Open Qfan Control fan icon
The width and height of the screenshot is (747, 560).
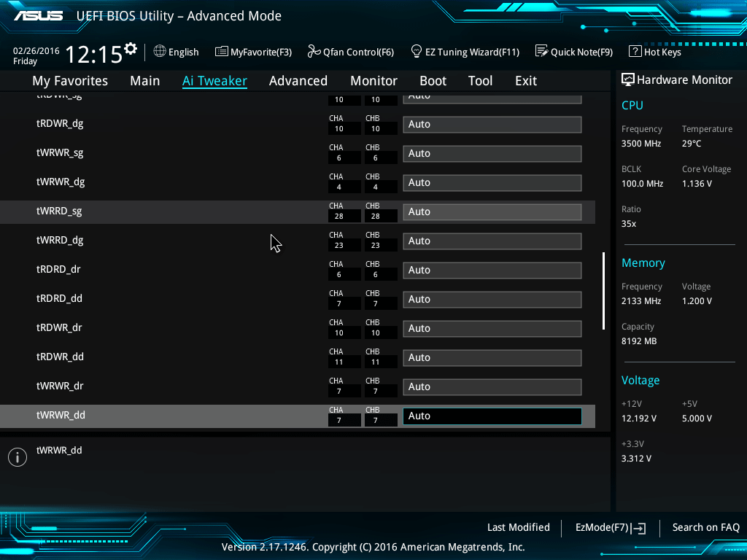point(314,52)
